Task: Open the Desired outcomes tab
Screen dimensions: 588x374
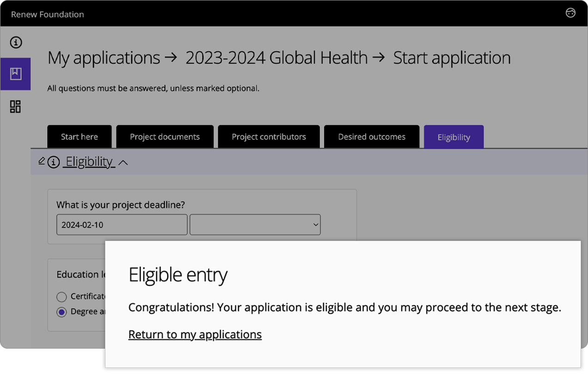Action: [x=372, y=137]
